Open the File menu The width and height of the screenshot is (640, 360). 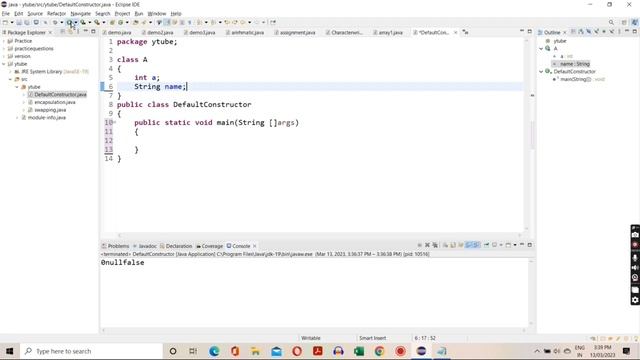pos(6,13)
